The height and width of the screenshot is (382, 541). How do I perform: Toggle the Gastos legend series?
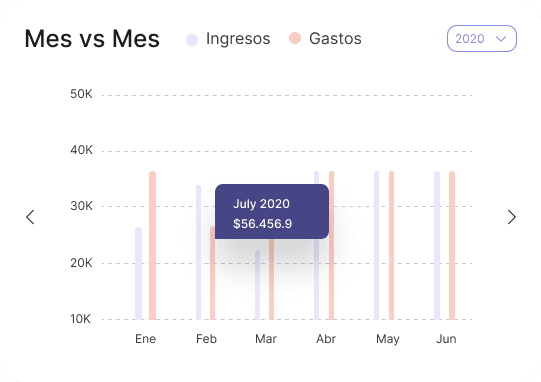point(325,39)
